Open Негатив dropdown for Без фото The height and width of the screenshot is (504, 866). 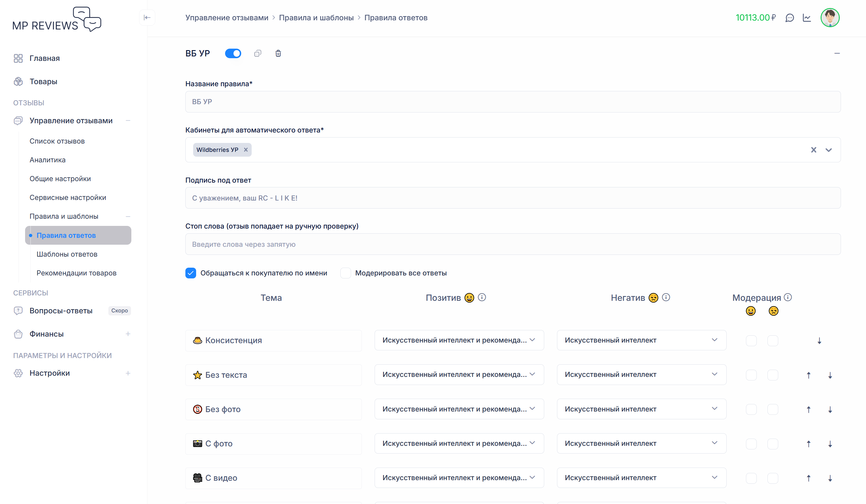(x=641, y=409)
